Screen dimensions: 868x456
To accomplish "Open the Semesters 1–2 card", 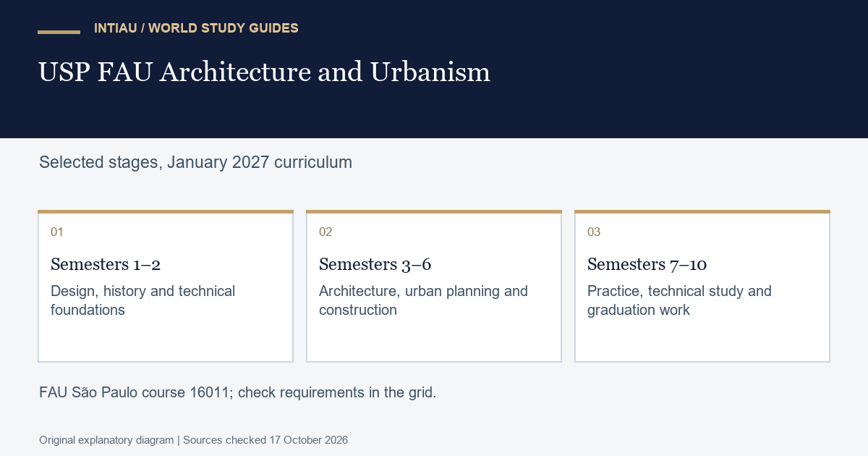I will pyautogui.click(x=166, y=286).
